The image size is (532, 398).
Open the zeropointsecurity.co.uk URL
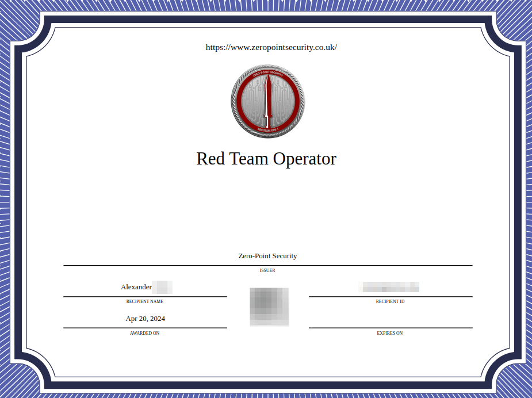coord(271,47)
